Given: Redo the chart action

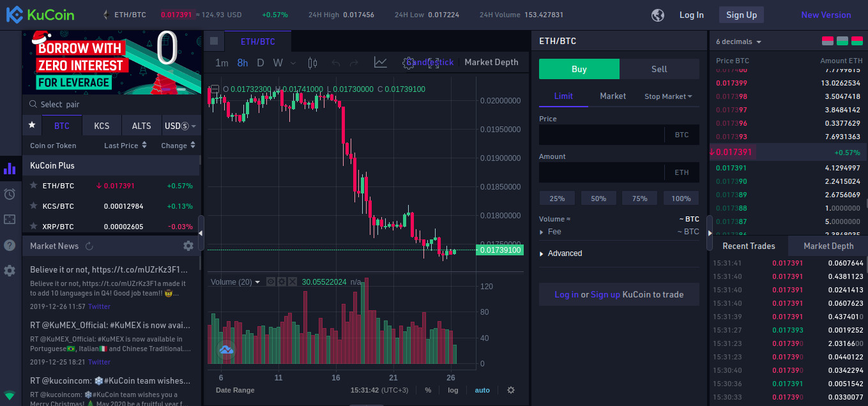Looking at the screenshot, I should coord(354,63).
